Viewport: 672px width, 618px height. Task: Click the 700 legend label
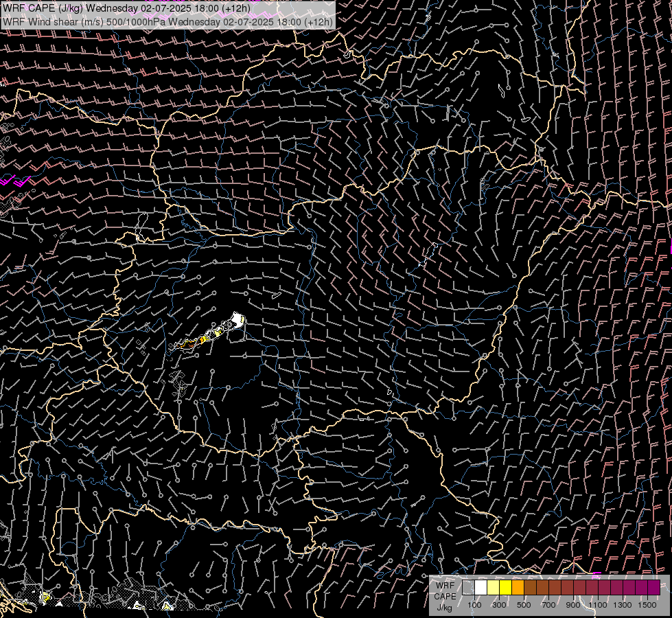point(548,605)
